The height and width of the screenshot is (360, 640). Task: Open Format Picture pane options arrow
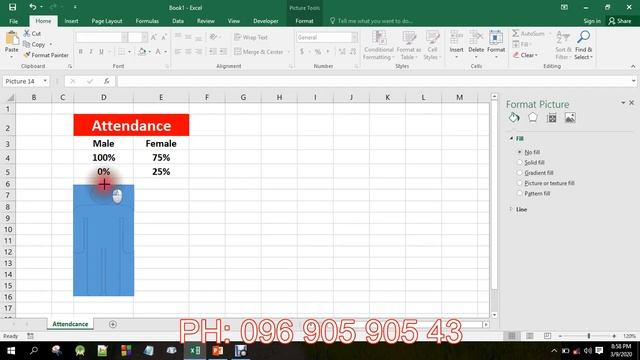pos(623,102)
